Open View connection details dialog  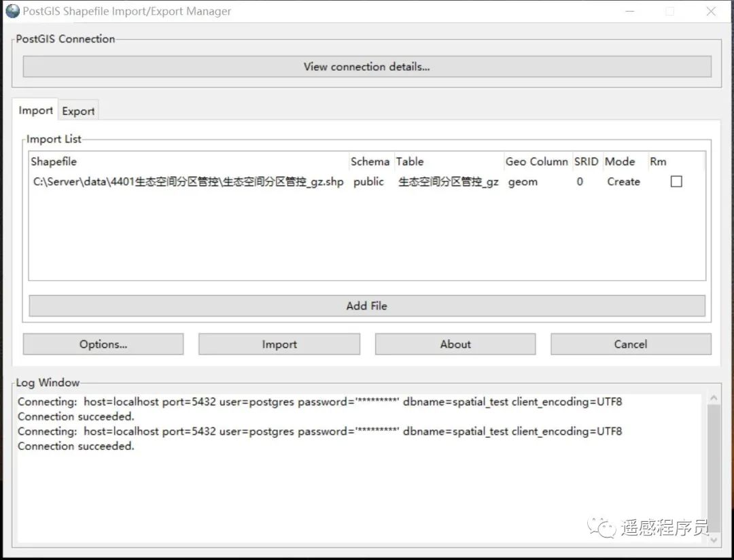367,67
